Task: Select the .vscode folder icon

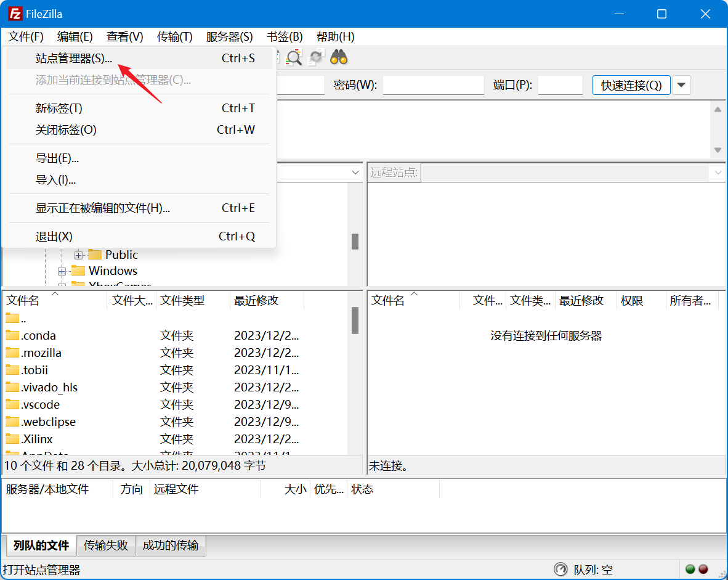Action: coord(12,404)
